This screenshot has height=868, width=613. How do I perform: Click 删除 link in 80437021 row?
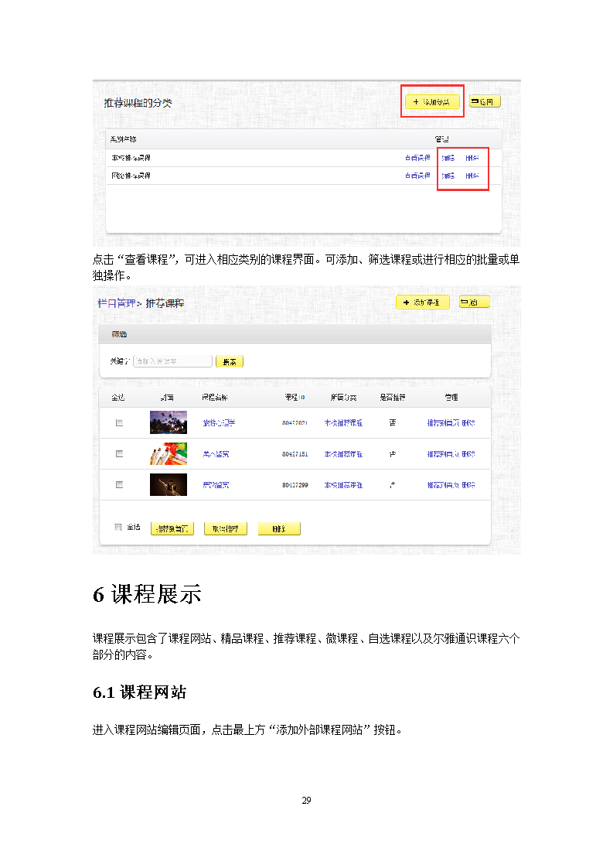(x=468, y=423)
